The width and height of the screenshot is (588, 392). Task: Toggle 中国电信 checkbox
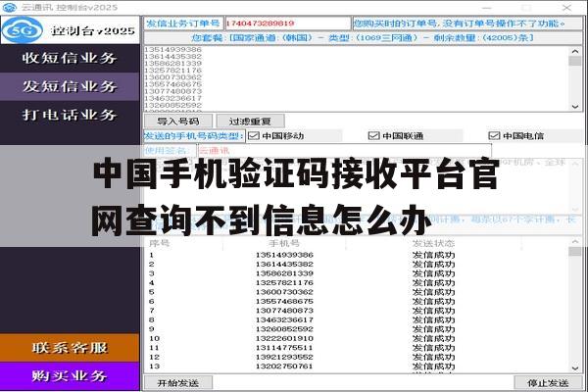click(x=494, y=136)
